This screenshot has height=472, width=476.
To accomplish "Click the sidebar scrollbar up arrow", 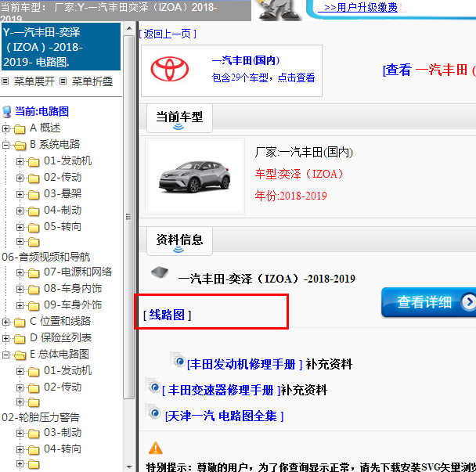I will [129, 28].
